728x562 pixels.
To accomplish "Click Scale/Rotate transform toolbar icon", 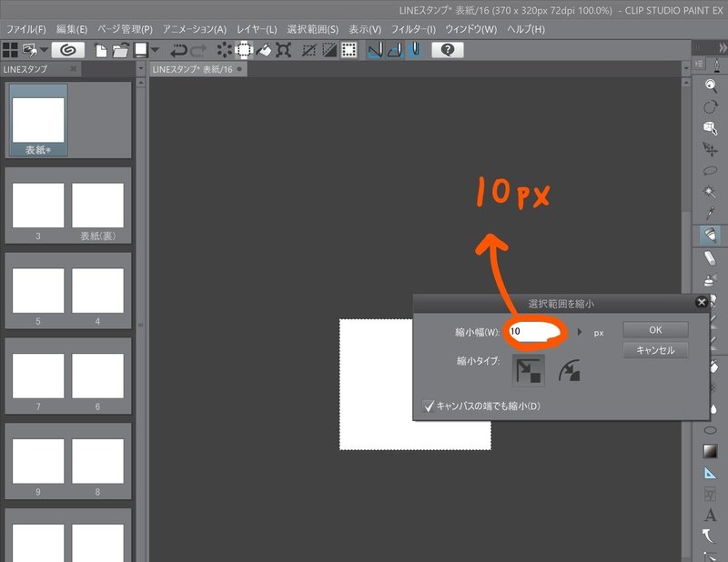I will (283, 50).
